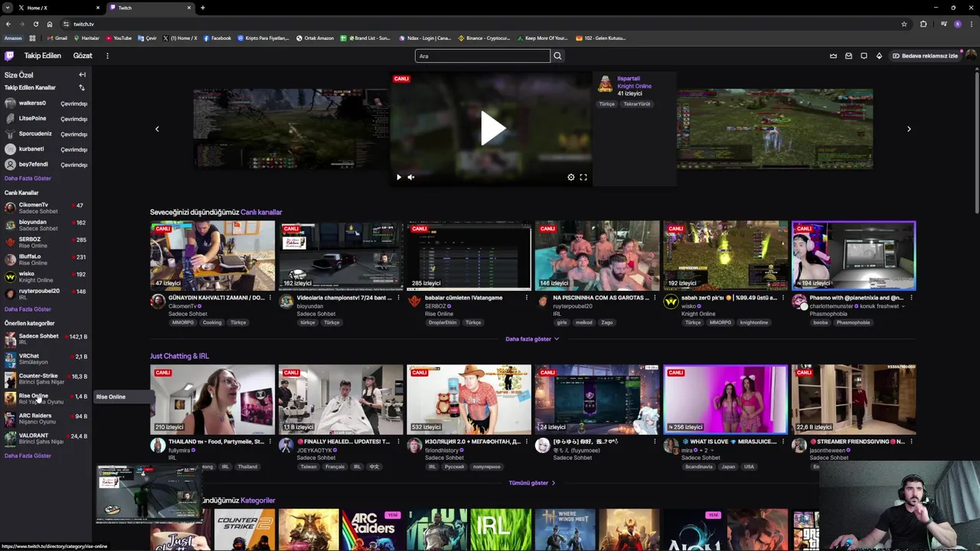Image resolution: width=980 pixels, height=551 pixels.
Task: Open the Bits diamond icon
Action: pos(879,56)
